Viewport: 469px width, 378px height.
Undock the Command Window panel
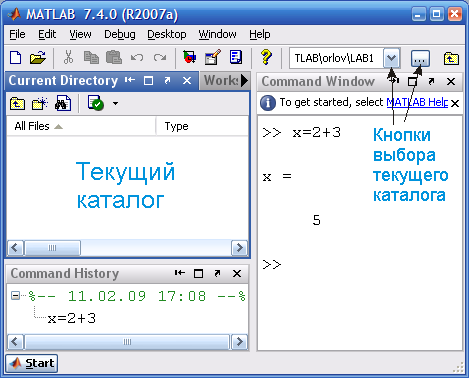point(431,81)
